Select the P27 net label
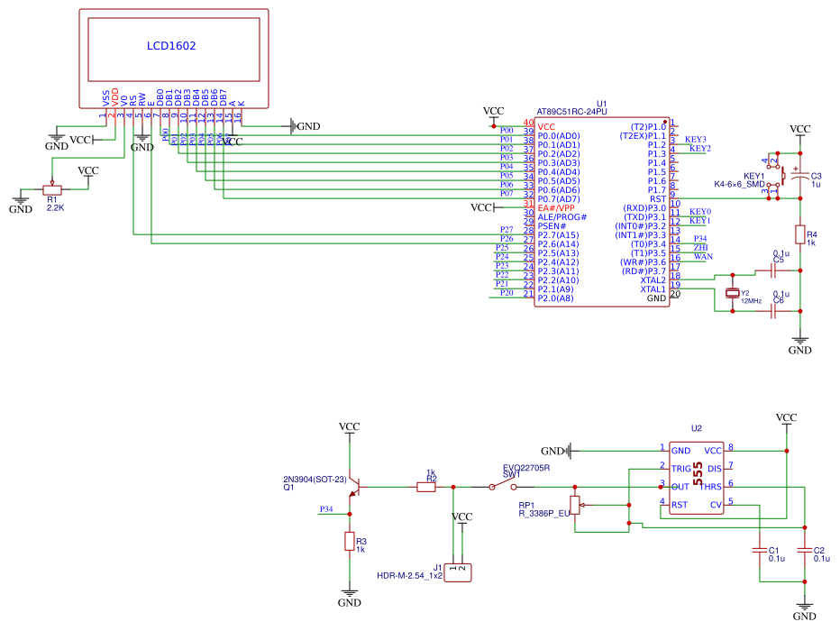 (x=507, y=230)
